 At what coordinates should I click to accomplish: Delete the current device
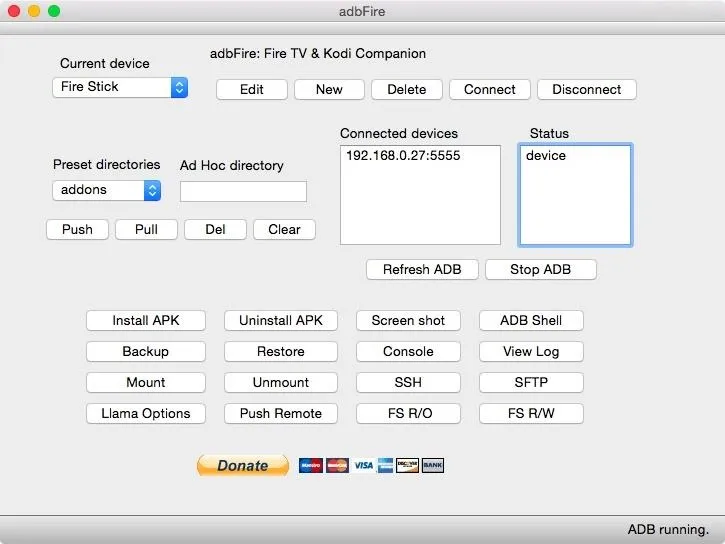(x=406, y=89)
